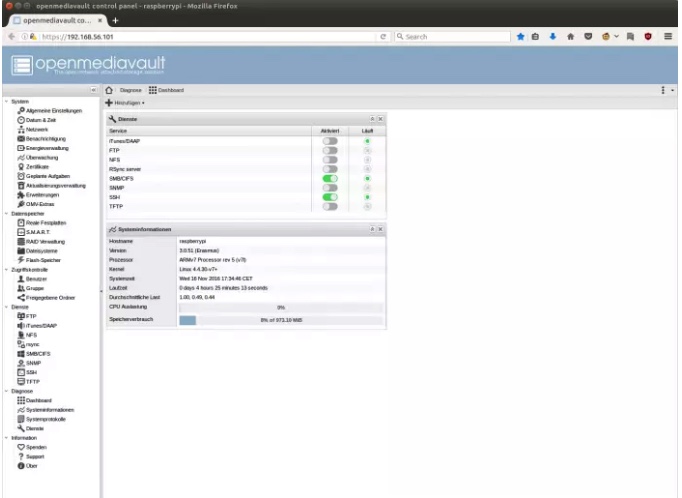Image resolution: width=682 pixels, height=498 pixels.
Task: Open Energieverwaltung in sidebar
Action: point(43,148)
